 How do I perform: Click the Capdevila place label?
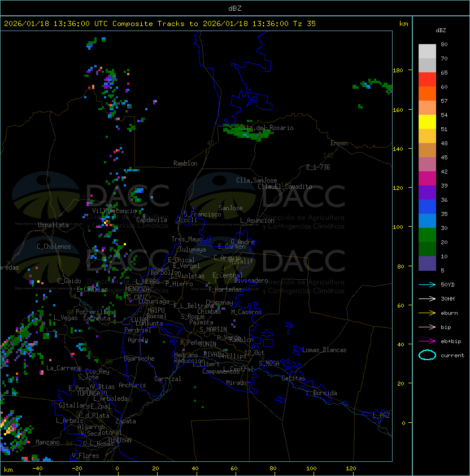pos(151,220)
